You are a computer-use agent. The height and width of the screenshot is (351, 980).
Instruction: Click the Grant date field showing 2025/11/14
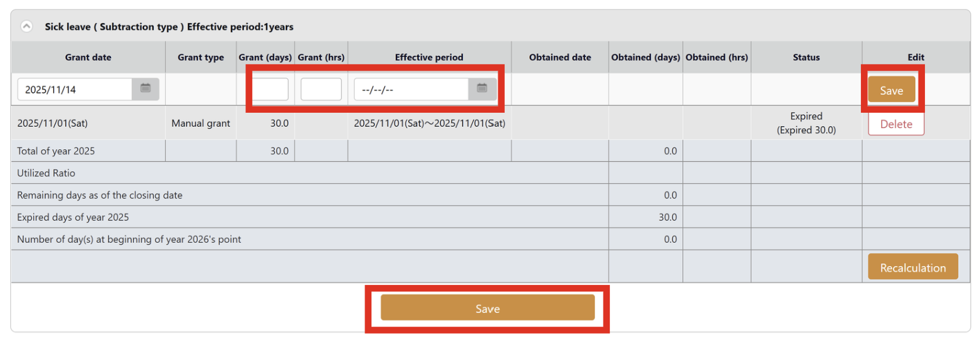[74, 90]
